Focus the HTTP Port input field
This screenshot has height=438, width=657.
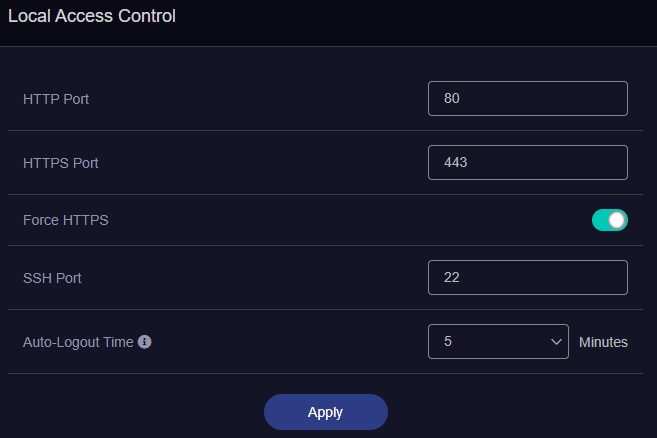click(527, 99)
